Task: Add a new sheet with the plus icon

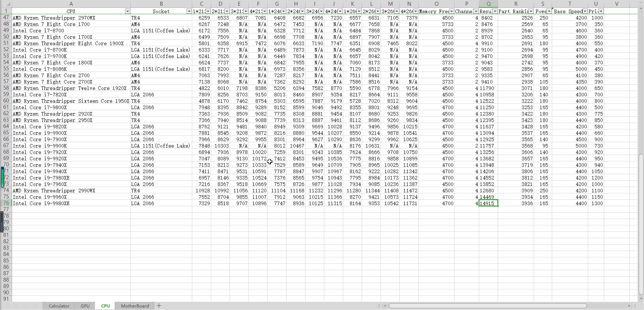Action: pos(159,306)
